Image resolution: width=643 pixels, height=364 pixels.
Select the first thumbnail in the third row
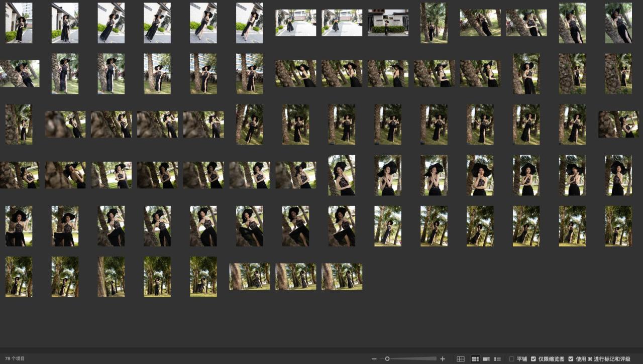19,125
